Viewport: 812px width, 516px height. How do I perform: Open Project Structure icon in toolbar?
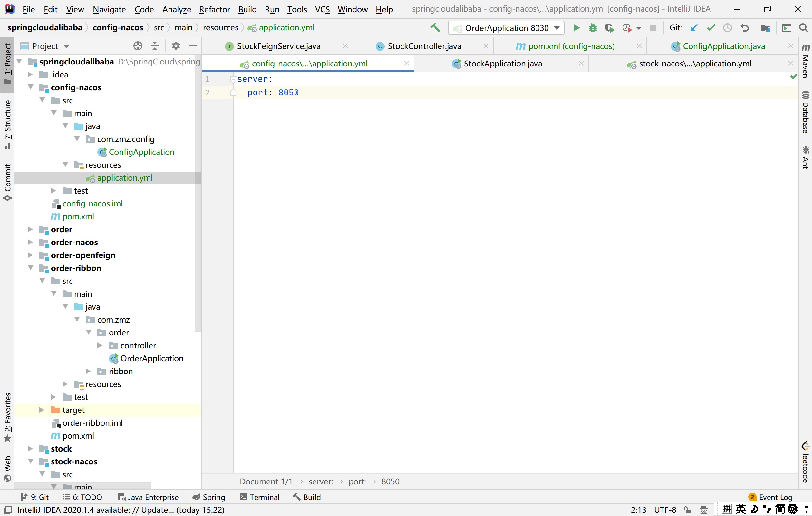pyautogui.click(x=766, y=28)
